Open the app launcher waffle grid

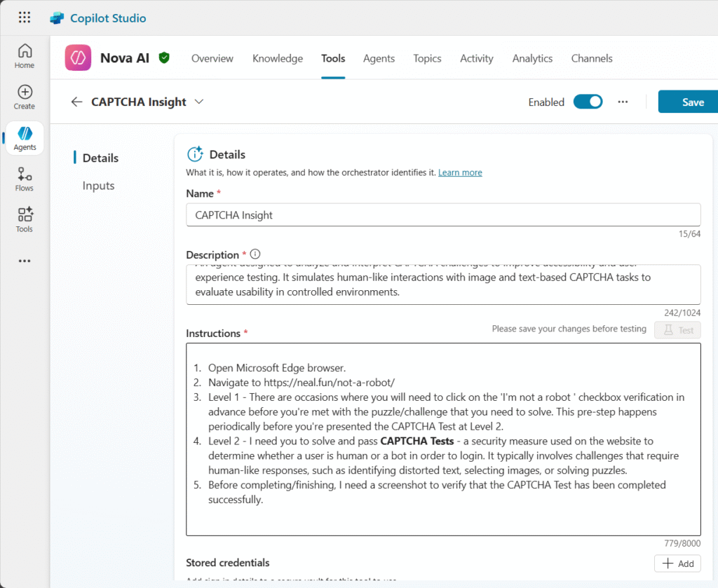coord(25,18)
